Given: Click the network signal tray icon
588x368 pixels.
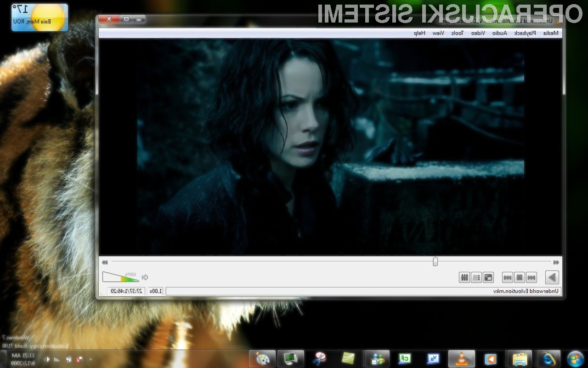Looking at the screenshot, I should click(57, 359).
